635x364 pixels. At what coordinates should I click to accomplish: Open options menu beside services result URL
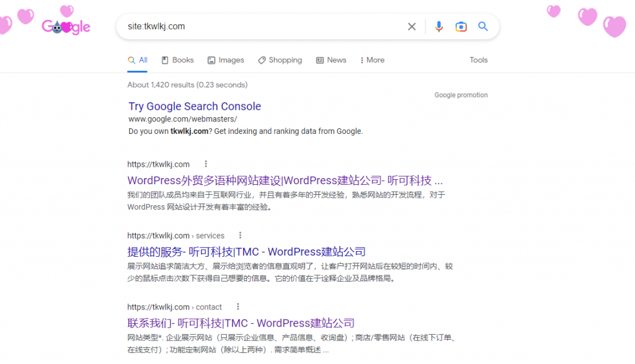point(240,235)
